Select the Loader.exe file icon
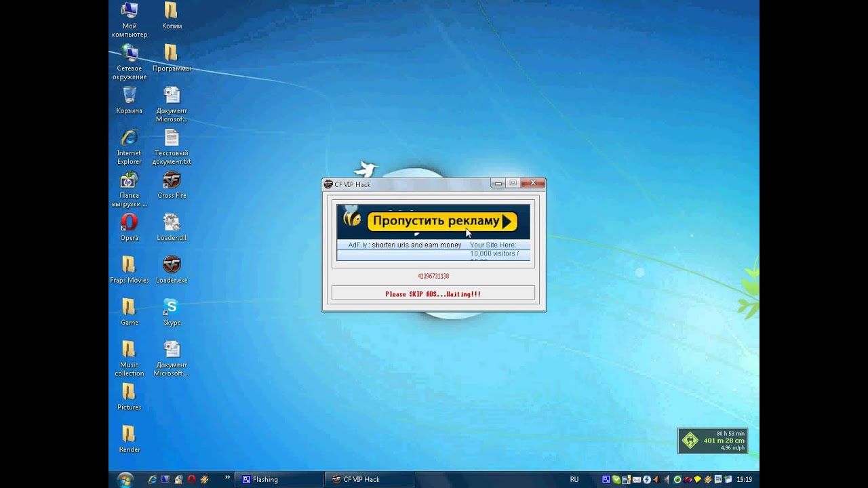The height and width of the screenshot is (488, 868). click(x=172, y=270)
